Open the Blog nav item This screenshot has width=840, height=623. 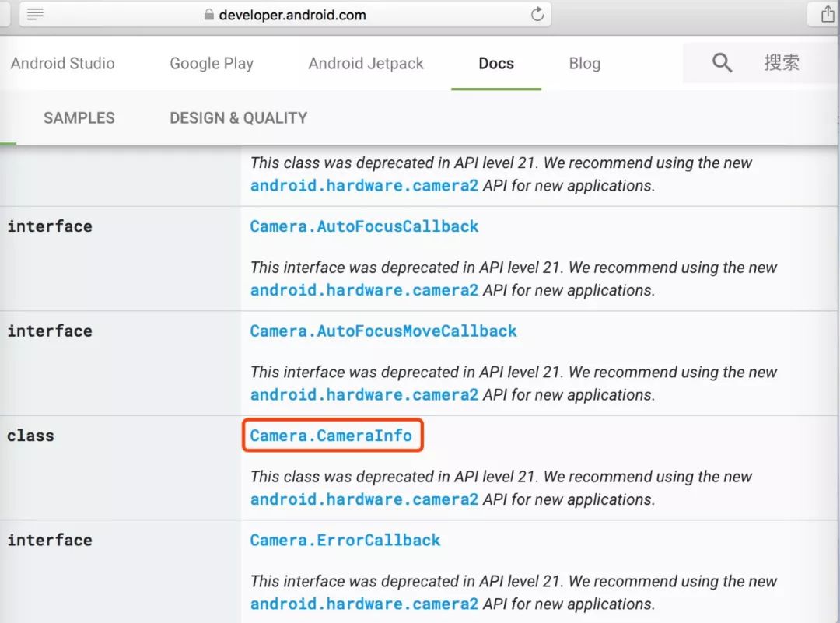tap(584, 64)
